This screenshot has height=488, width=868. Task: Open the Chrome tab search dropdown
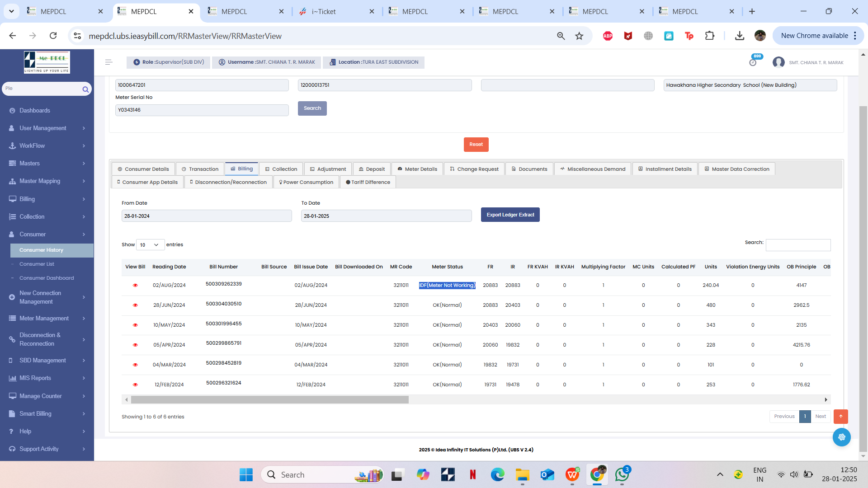(x=11, y=11)
